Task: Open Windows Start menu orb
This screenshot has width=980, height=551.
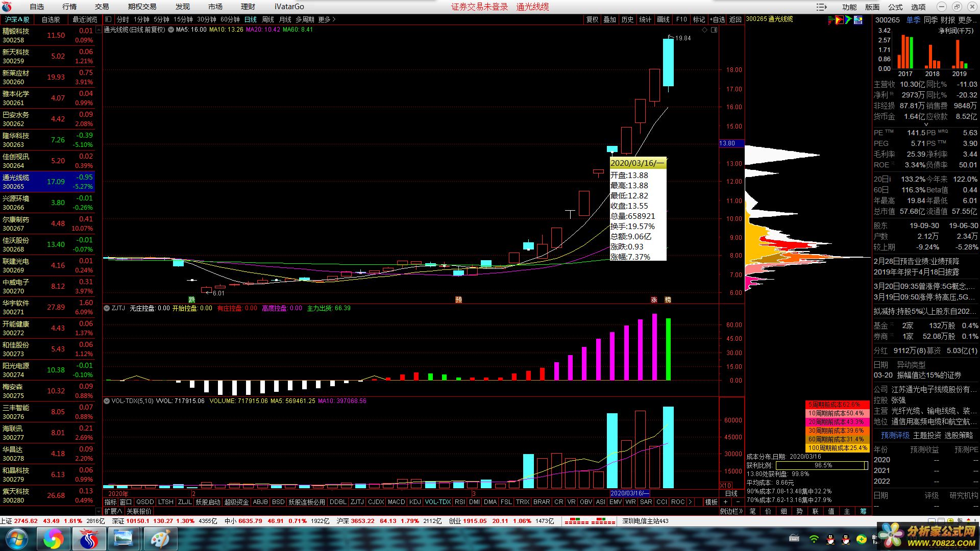Action: pyautogui.click(x=17, y=539)
